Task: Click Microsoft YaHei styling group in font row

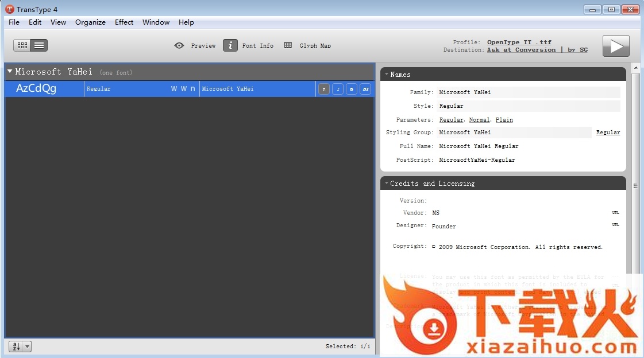Action: 227,88
